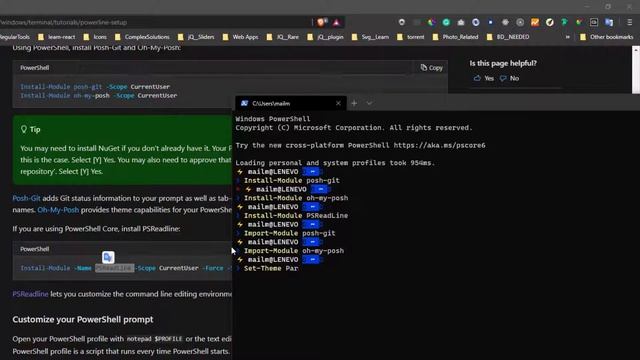
Task: Open the Posh-Git link
Action: pyautogui.click(x=26, y=198)
